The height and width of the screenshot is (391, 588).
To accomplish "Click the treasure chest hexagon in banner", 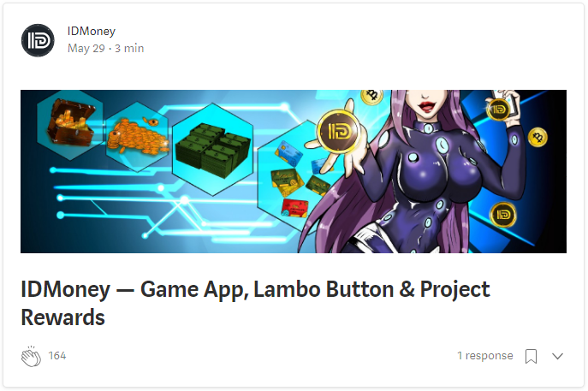I will click(x=70, y=122).
